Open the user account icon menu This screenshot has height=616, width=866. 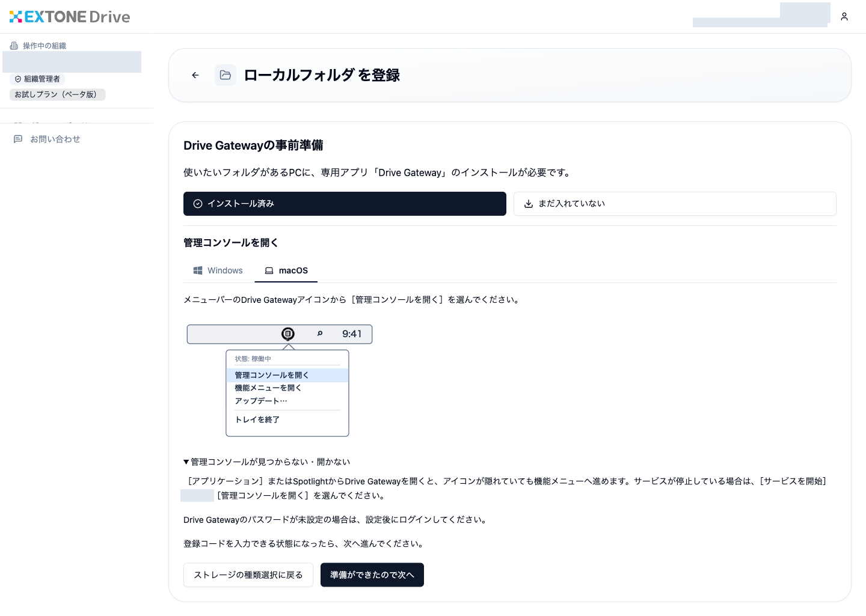844,17
